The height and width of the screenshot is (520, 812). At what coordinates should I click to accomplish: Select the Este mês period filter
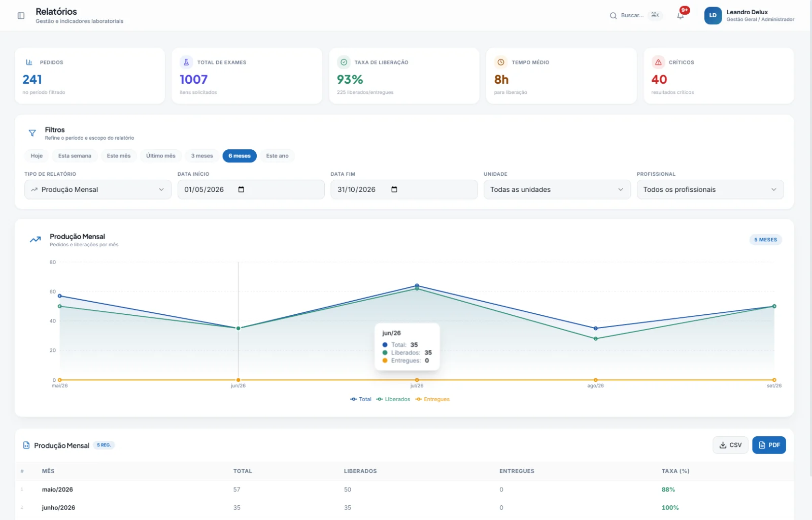click(x=119, y=156)
